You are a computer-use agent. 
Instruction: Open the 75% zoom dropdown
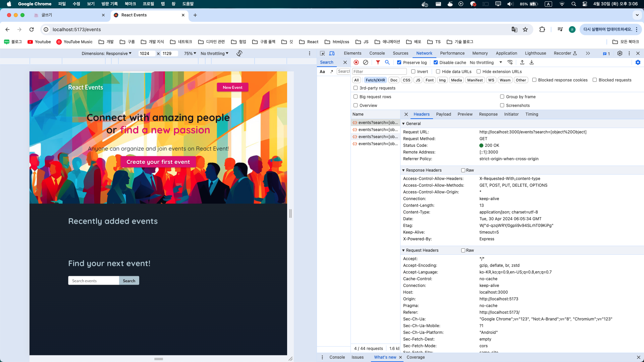(x=190, y=53)
